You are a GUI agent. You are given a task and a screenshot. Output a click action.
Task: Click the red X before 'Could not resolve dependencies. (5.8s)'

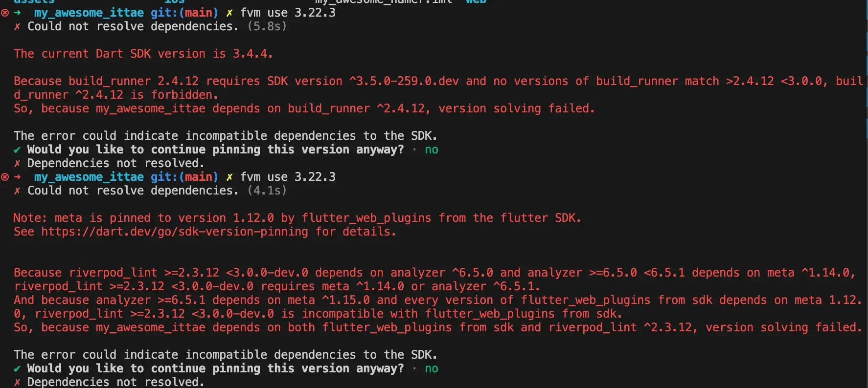coord(17,27)
